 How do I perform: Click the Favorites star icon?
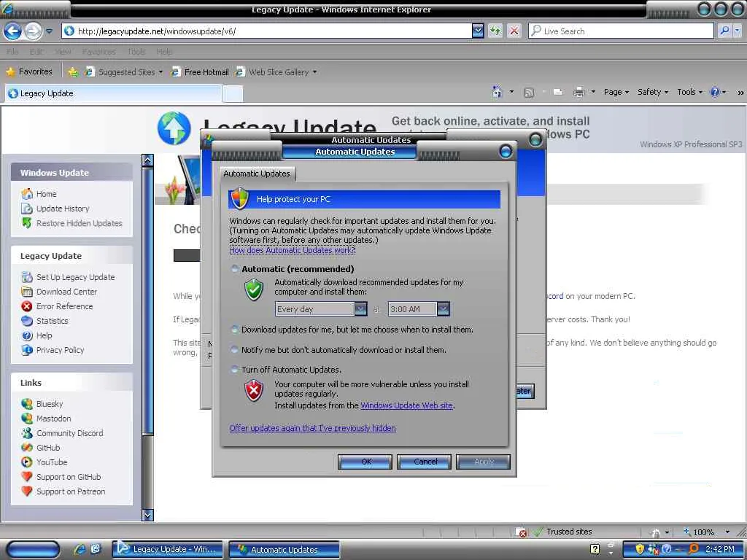10,72
